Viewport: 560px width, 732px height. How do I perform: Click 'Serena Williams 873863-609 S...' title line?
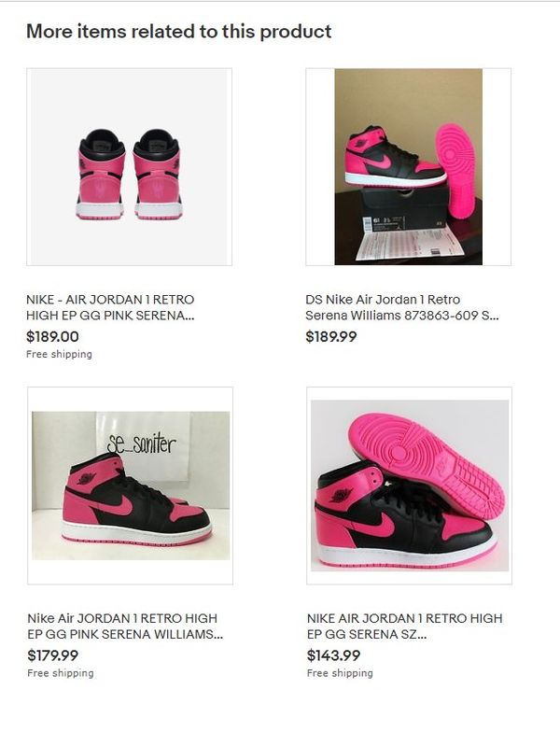pos(402,316)
